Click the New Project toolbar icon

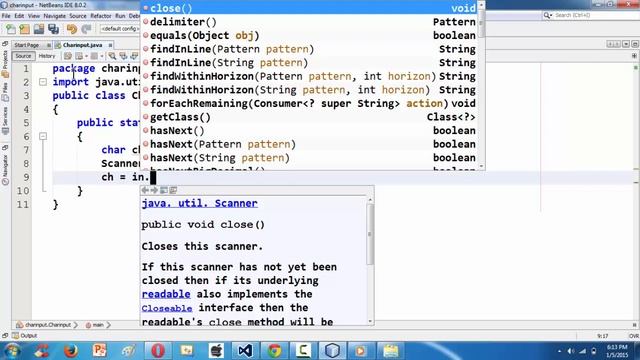pyautogui.click(x=25, y=29)
